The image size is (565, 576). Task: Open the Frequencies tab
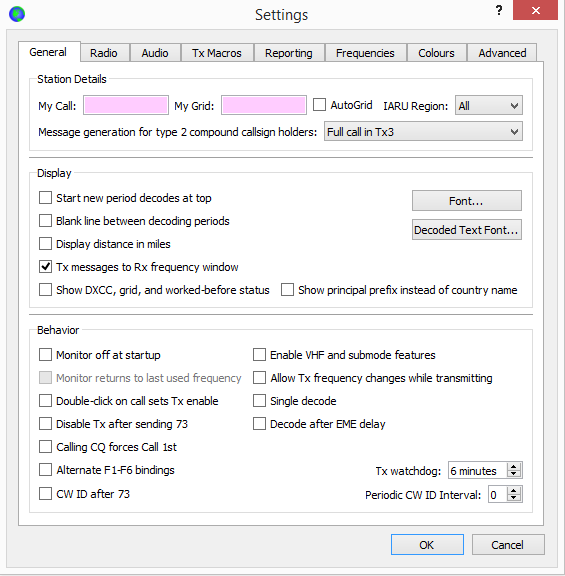tap(366, 53)
